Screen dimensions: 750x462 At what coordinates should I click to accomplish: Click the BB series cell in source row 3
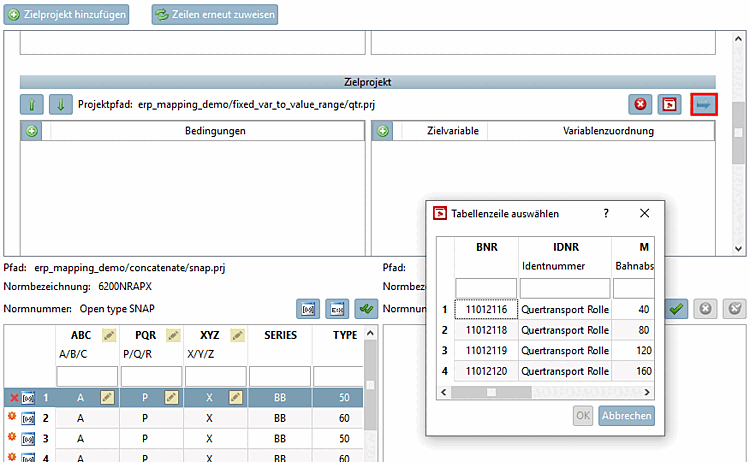click(x=280, y=439)
